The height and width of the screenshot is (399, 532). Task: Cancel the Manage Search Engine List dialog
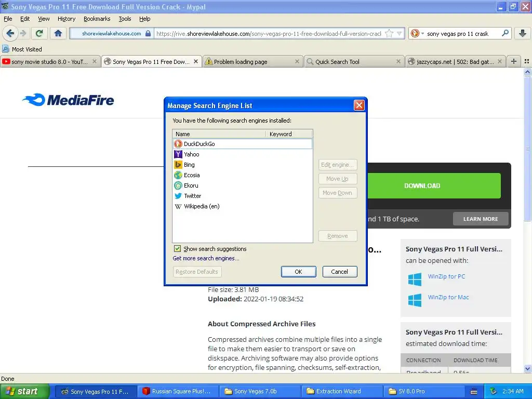[340, 272]
